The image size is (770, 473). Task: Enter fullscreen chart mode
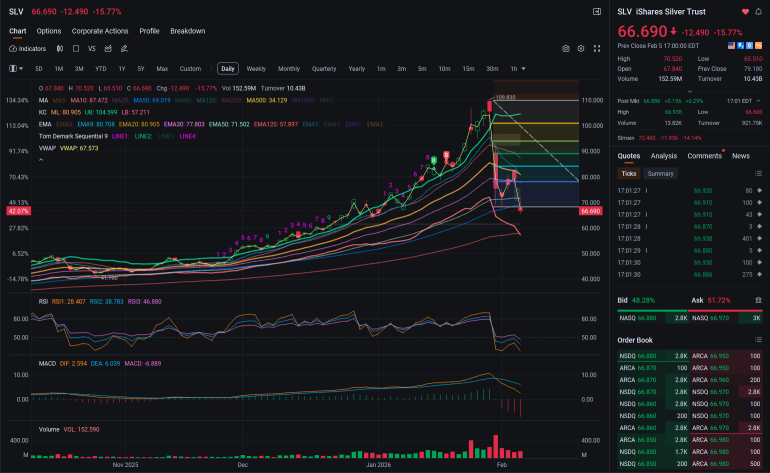tap(597, 49)
